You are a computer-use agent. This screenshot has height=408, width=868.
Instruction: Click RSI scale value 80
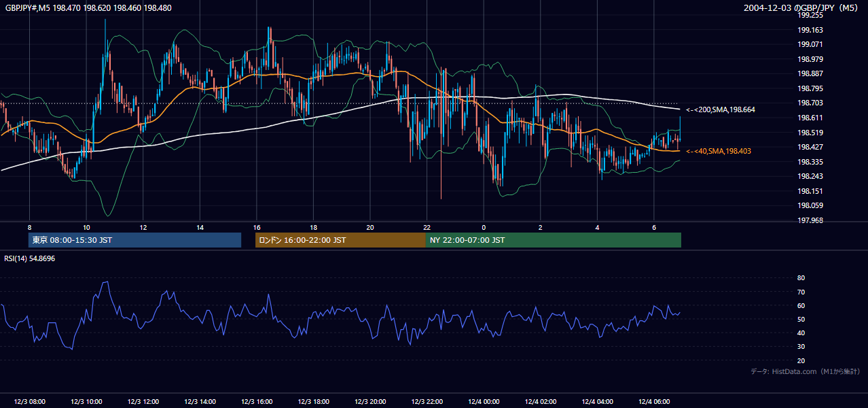point(801,278)
